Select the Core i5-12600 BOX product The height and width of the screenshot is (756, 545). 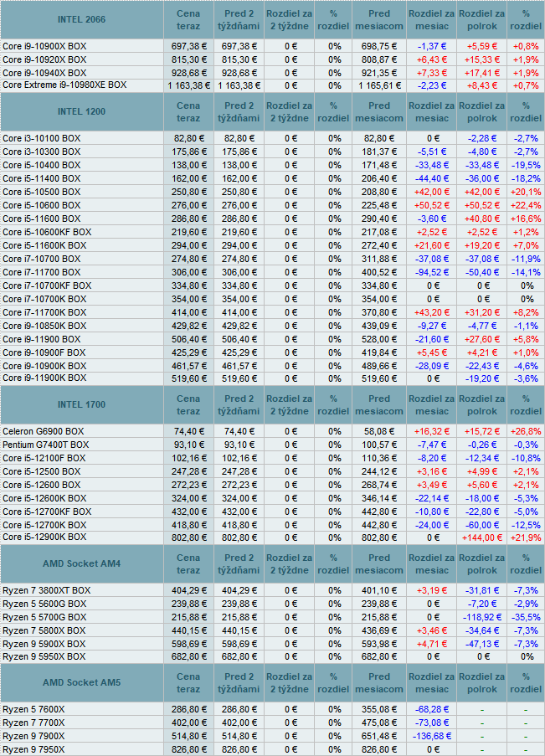click(42, 486)
